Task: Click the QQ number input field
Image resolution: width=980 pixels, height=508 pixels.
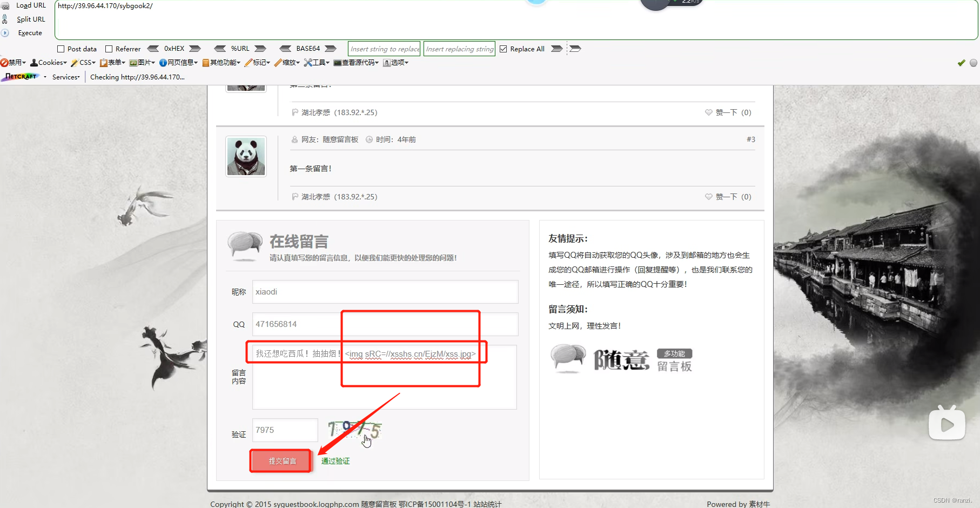Action: point(385,324)
